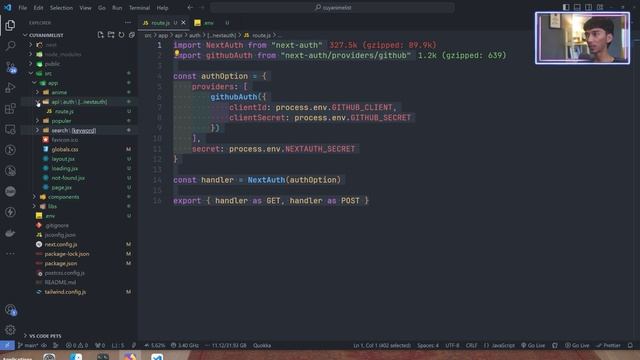Expand the node_modules folder
The width and height of the screenshot is (640, 360).
31,54
